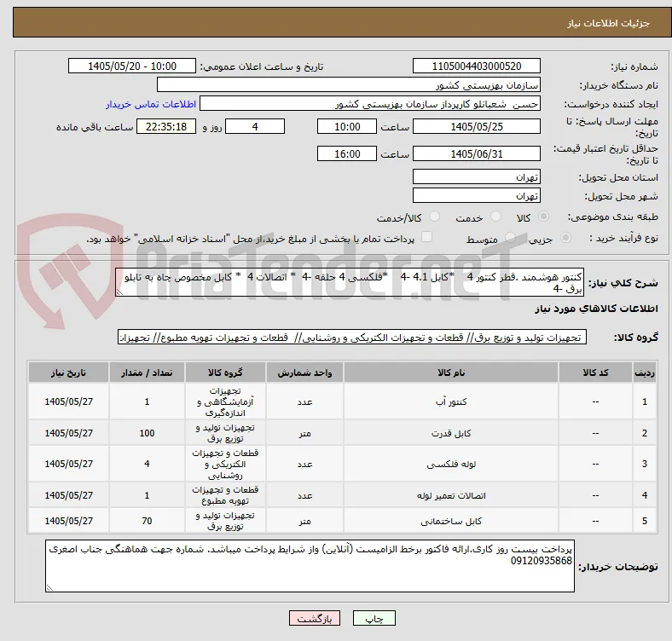Select the کالا/خدمت radio button

434,217
